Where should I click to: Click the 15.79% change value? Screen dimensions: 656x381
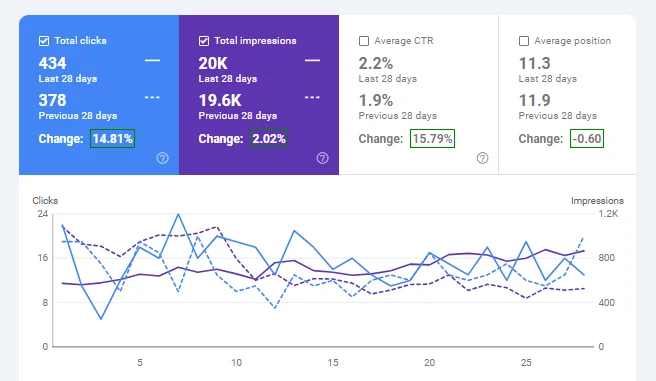pos(432,138)
